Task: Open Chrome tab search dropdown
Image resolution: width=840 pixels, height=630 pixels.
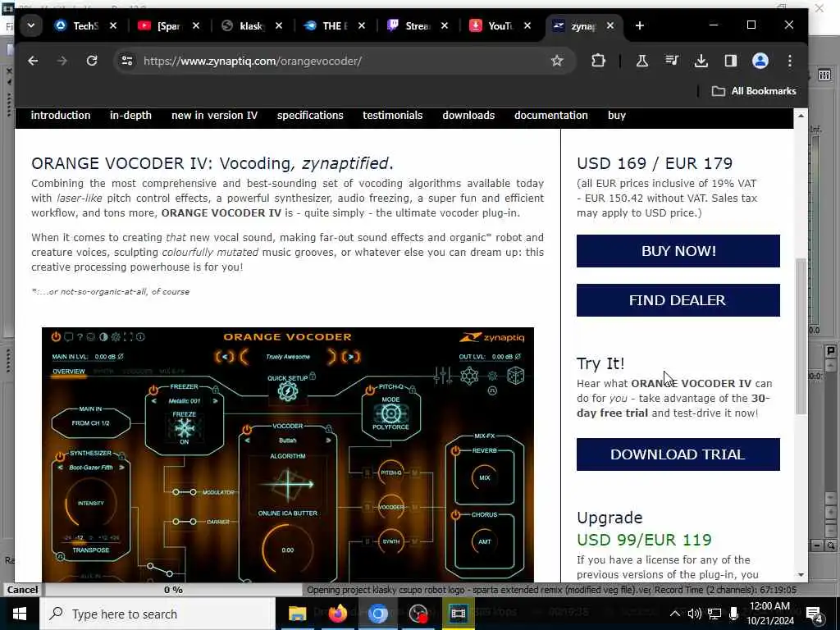Action: coord(31,25)
